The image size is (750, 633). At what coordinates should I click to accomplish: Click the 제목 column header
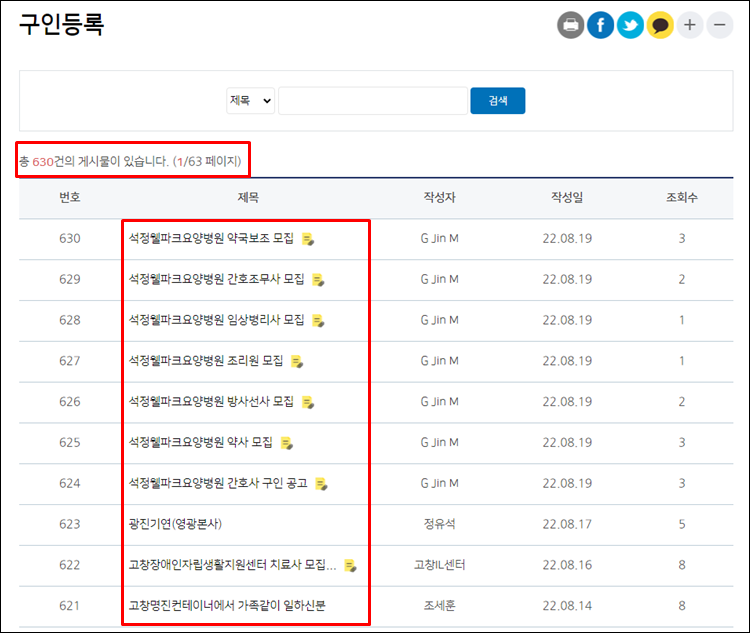[x=248, y=197]
